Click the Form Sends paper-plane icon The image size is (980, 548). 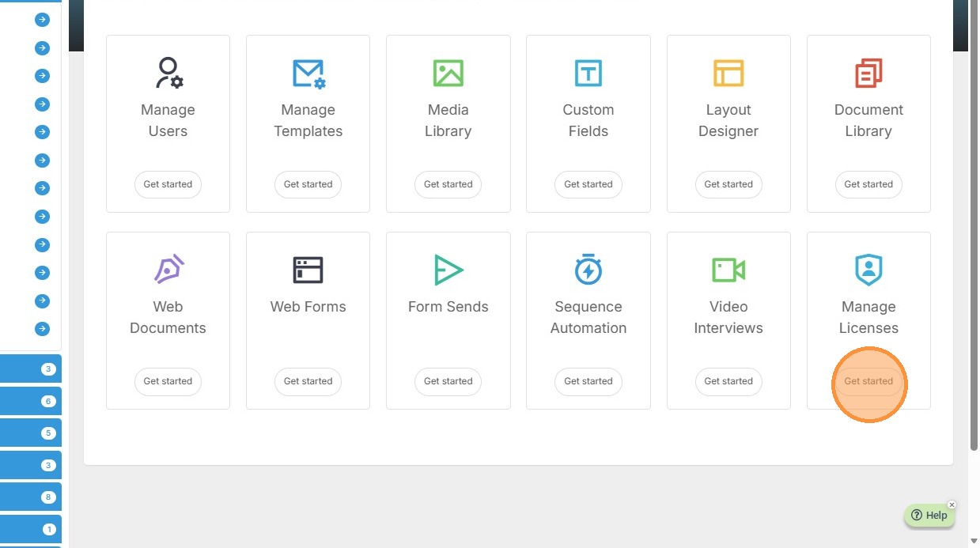coord(448,270)
